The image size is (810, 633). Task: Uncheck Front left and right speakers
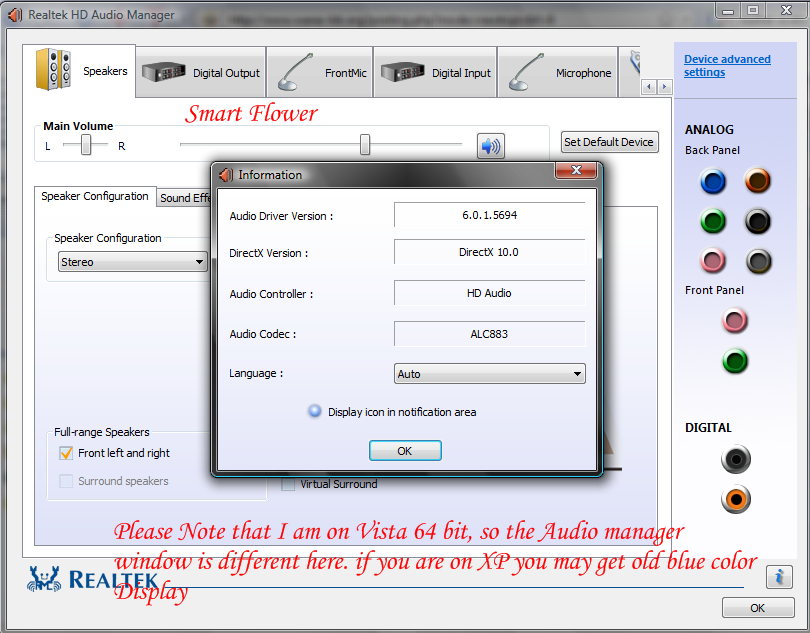(x=66, y=452)
